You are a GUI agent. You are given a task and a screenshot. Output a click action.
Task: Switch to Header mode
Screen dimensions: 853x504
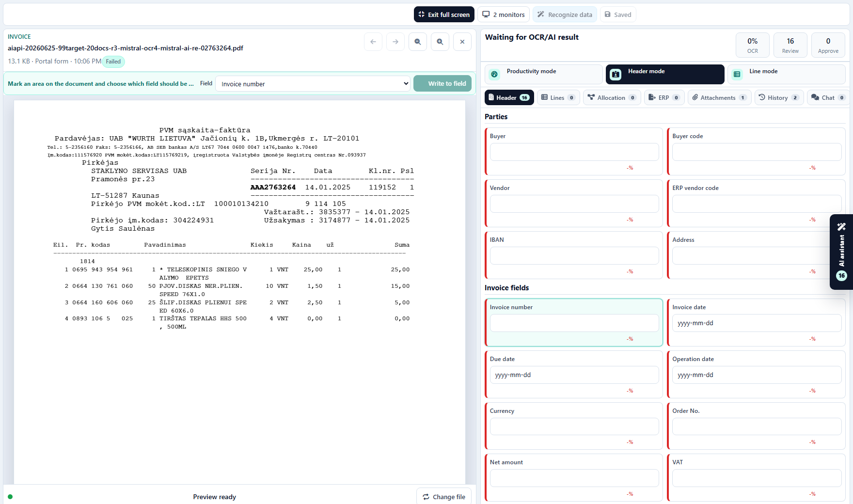pyautogui.click(x=665, y=74)
